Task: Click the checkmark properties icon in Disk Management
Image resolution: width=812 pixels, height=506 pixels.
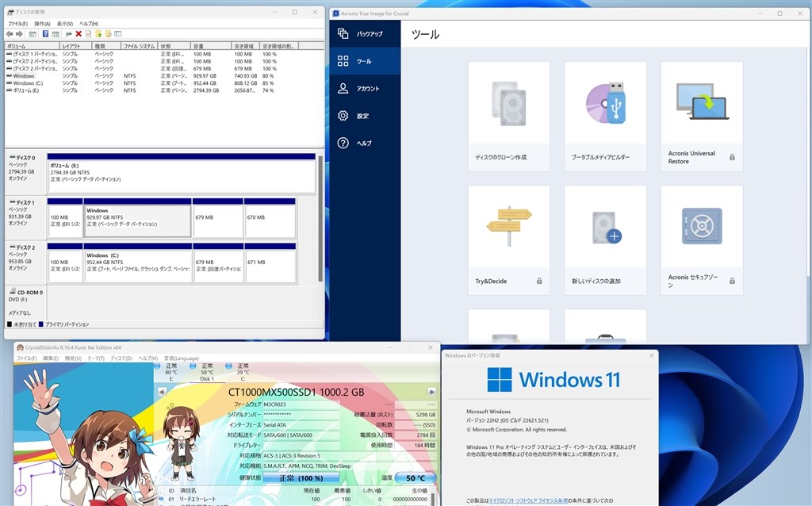Action: coord(88,34)
